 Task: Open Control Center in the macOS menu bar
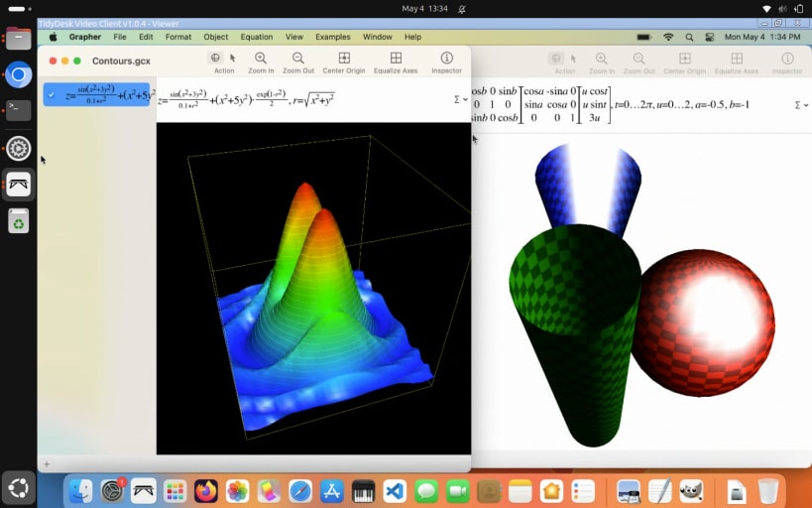[x=710, y=37]
